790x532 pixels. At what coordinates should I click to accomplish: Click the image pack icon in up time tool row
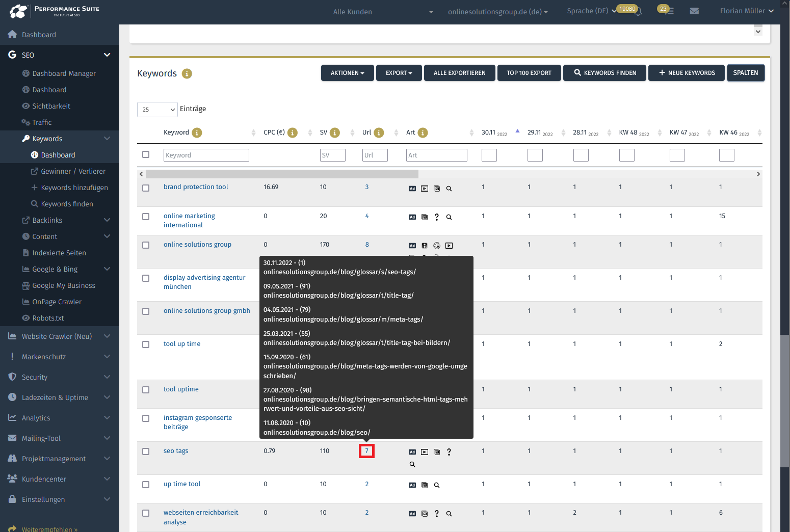pos(425,485)
